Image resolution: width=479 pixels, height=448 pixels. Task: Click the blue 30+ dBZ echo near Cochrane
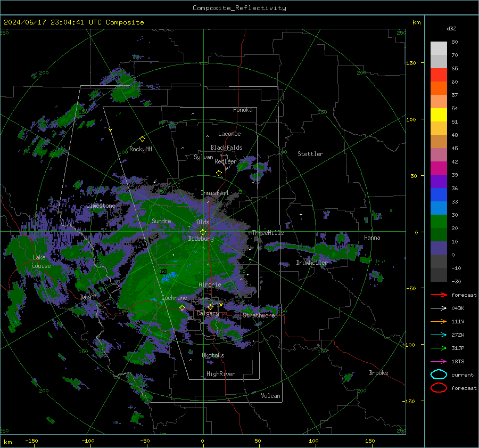(168, 277)
